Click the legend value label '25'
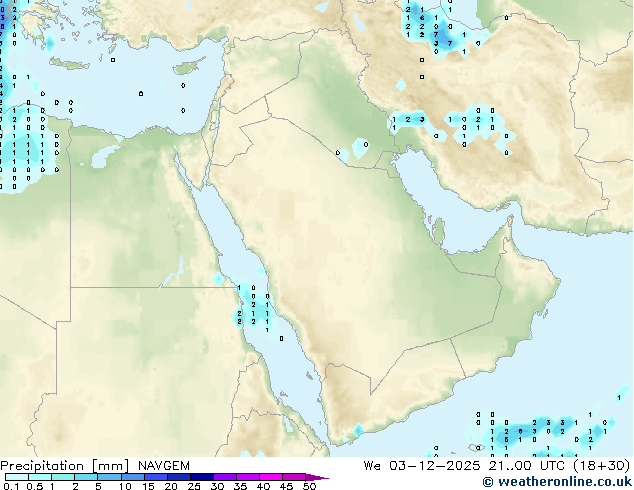 click(x=194, y=486)
